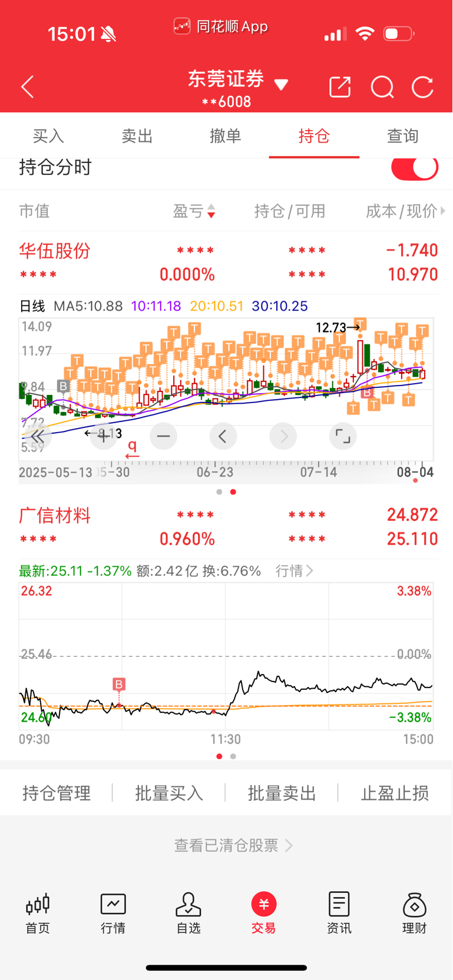
Task: Tap the red B marker on the 广信材料 intraday chart
Action: coord(119,684)
